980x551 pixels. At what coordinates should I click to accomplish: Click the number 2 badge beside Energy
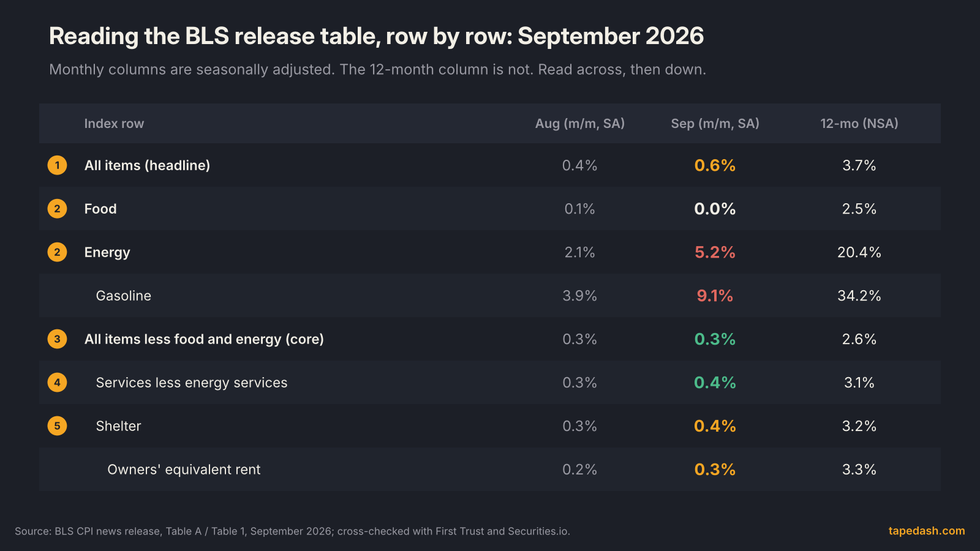pyautogui.click(x=58, y=252)
